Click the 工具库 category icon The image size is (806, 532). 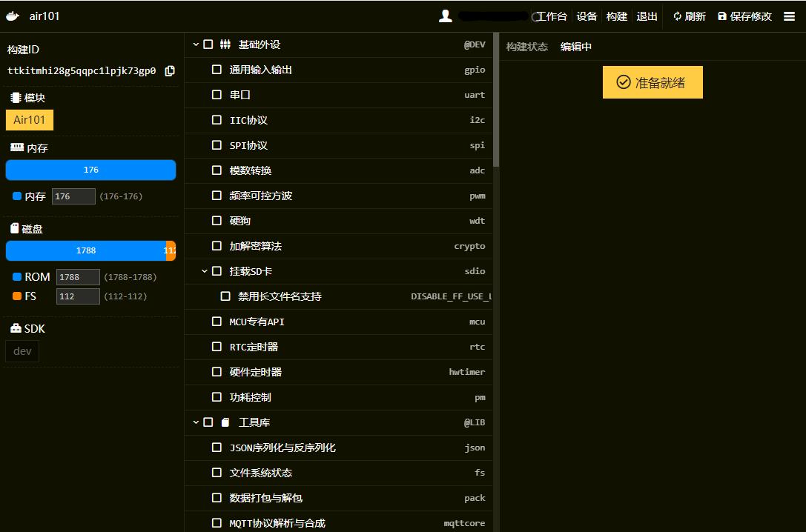pyautogui.click(x=225, y=422)
